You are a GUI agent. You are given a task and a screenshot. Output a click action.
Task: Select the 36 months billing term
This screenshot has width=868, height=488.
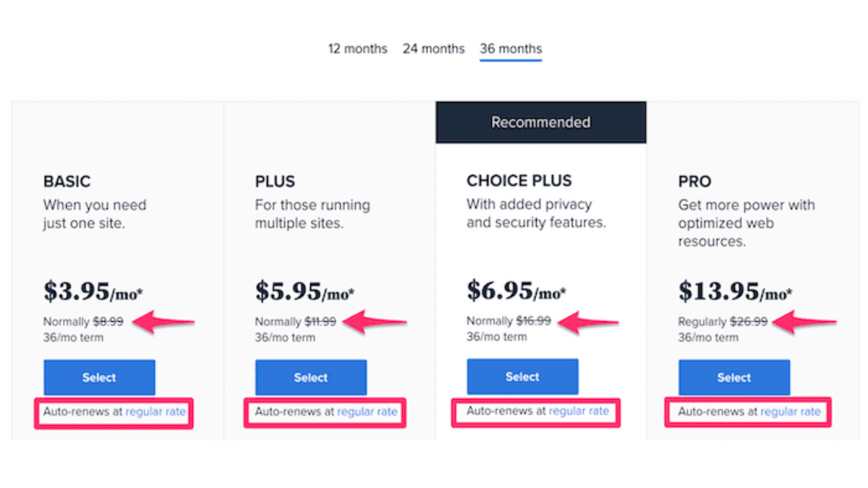[511, 49]
